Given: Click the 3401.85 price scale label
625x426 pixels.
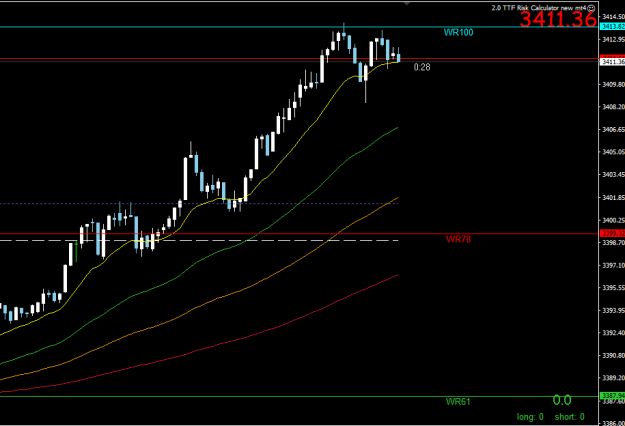Looking at the screenshot, I should coord(613,198).
